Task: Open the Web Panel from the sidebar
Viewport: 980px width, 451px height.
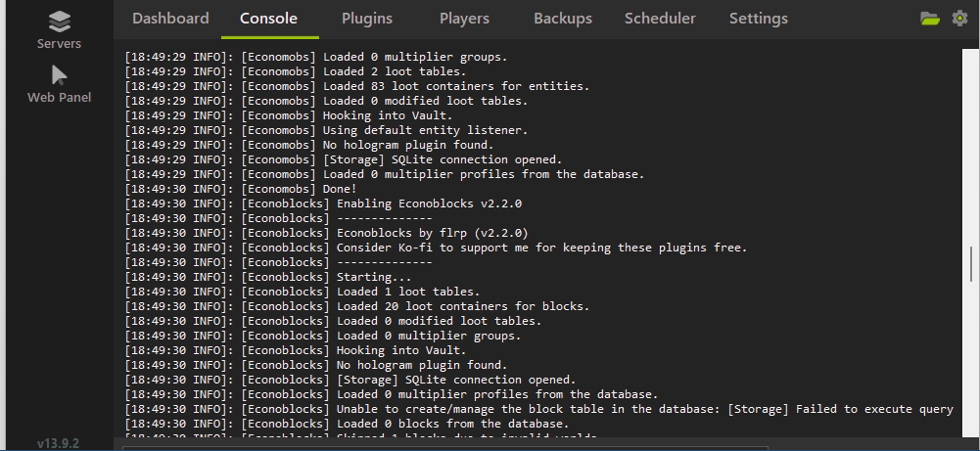Action: [59, 83]
